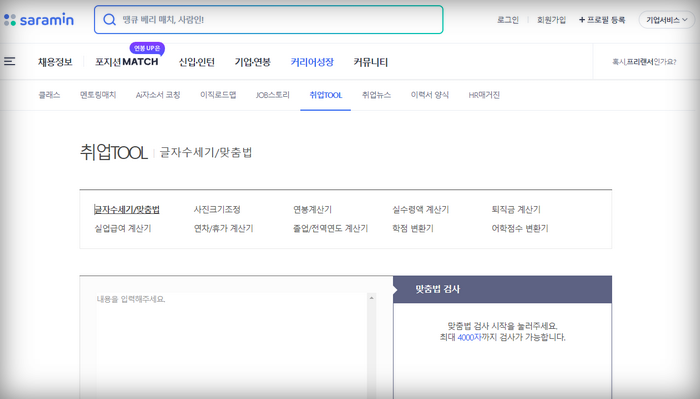Click 혹시 프리랜서인가요? link

[x=644, y=62]
